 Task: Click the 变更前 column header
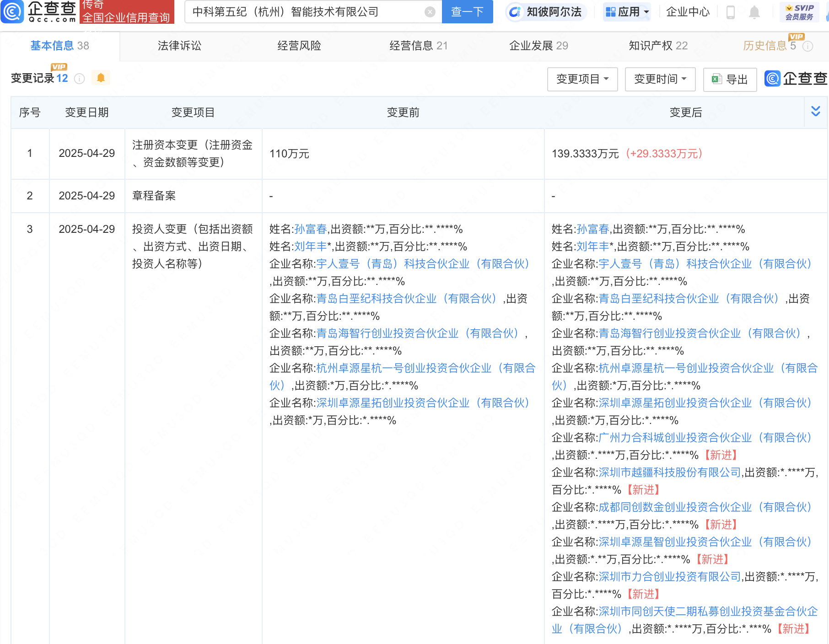pos(403,113)
